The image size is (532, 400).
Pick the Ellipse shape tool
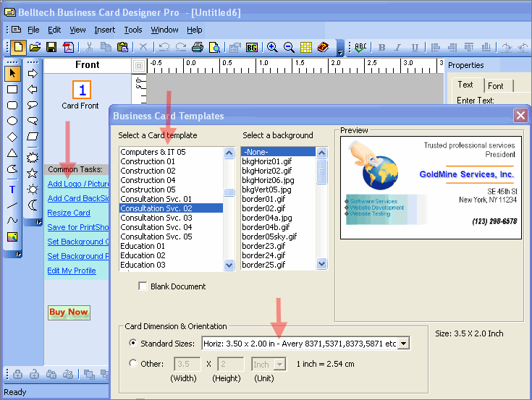[x=12, y=122]
